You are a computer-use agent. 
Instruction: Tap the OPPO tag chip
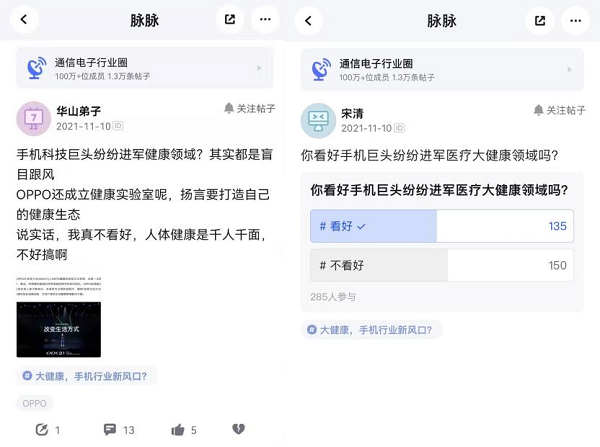coord(34,403)
